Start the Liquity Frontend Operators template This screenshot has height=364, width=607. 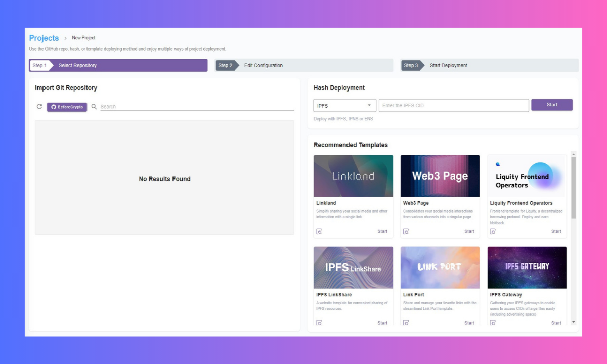tap(556, 231)
